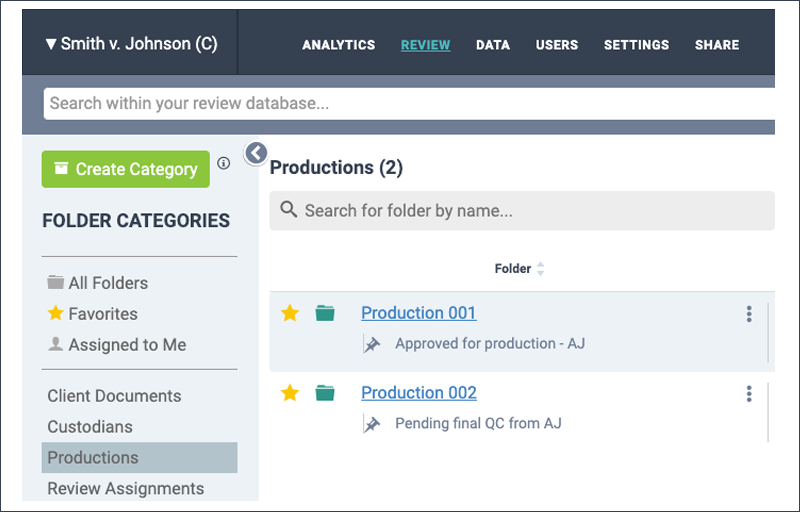Open the DATA tab
Screen dimensions: 800x512
pyautogui.click(x=493, y=45)
